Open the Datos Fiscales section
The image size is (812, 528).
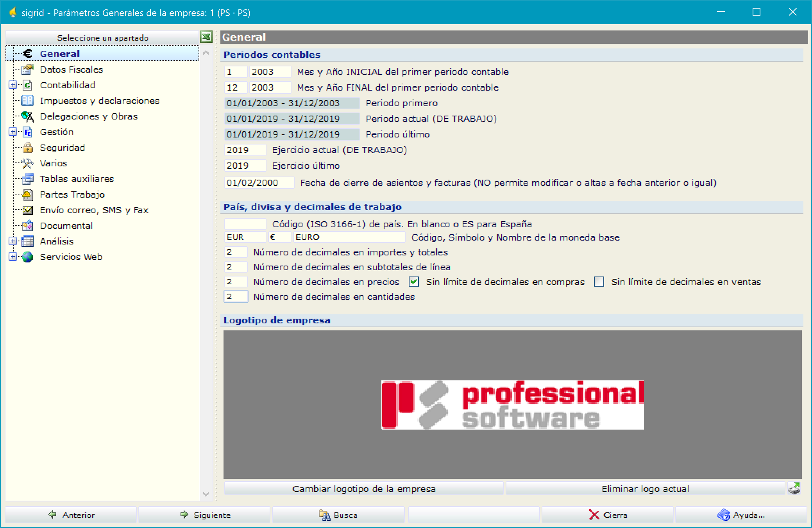[x=72, y=70]
